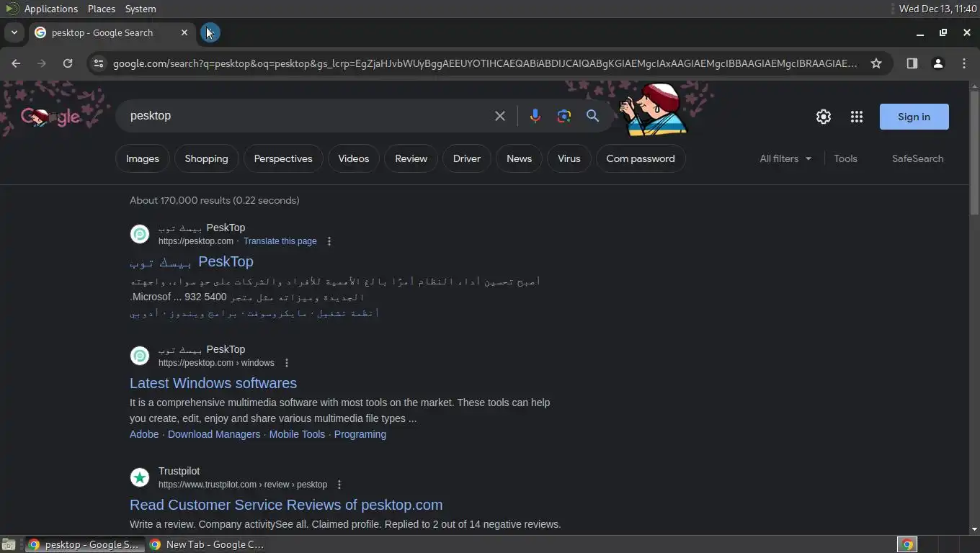Open Read Customer Service Reviews of pesktop.com
Screen dimensions: 980x553
[286, 505]
